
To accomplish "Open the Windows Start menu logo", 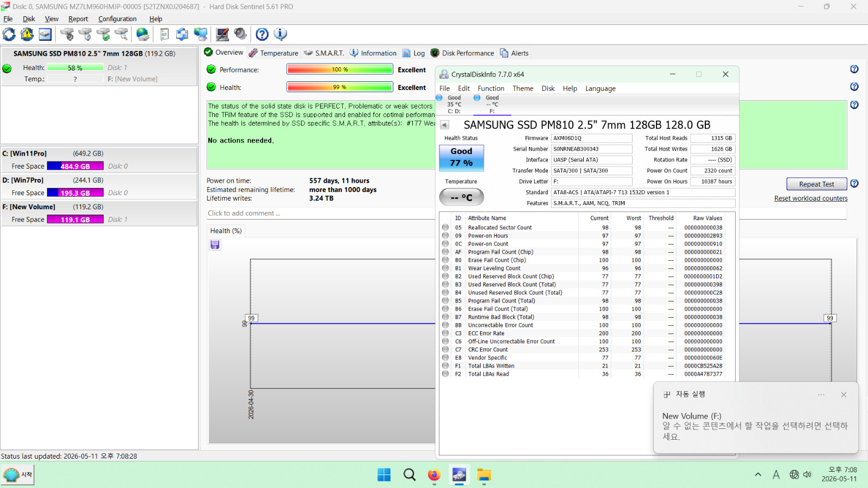I will [384, 475].
